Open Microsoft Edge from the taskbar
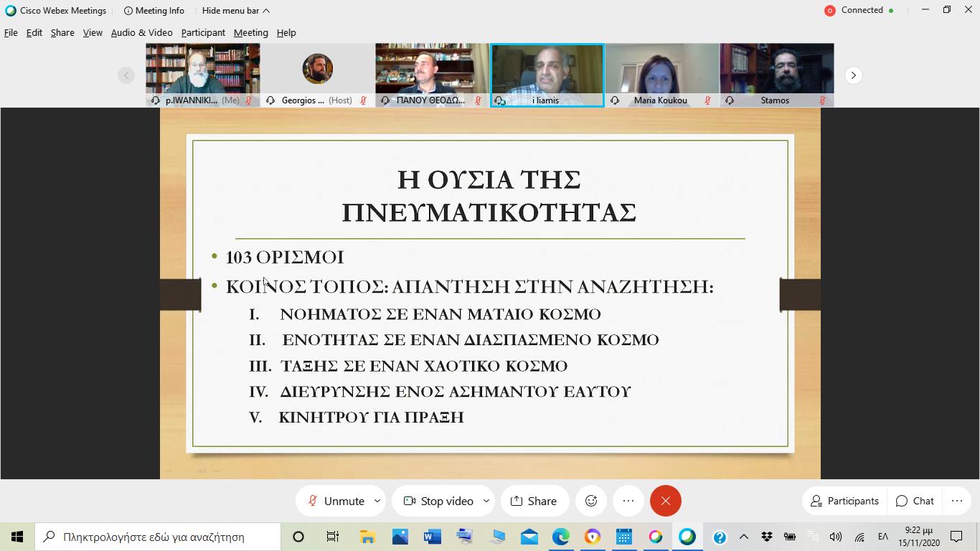This screenshot has height=551, width=980. coord(560,537)
